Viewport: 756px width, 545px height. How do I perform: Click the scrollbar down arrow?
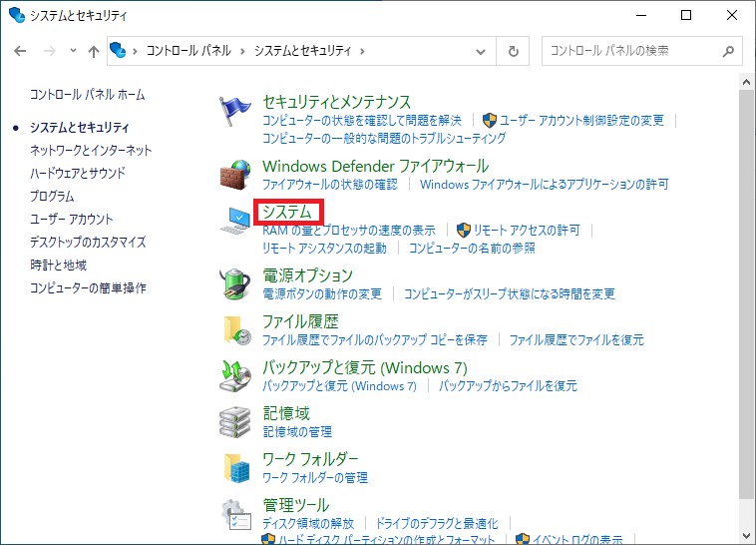[x=746, y=536]
